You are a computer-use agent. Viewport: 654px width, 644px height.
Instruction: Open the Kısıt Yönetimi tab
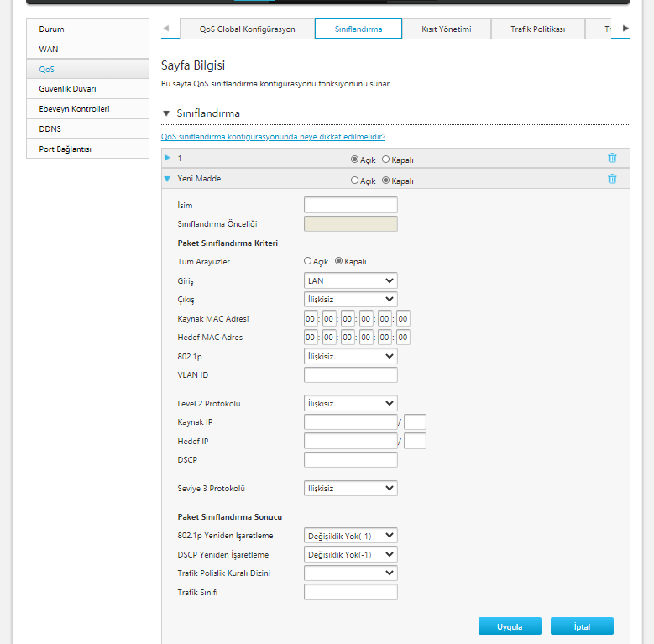click(447, 29)
